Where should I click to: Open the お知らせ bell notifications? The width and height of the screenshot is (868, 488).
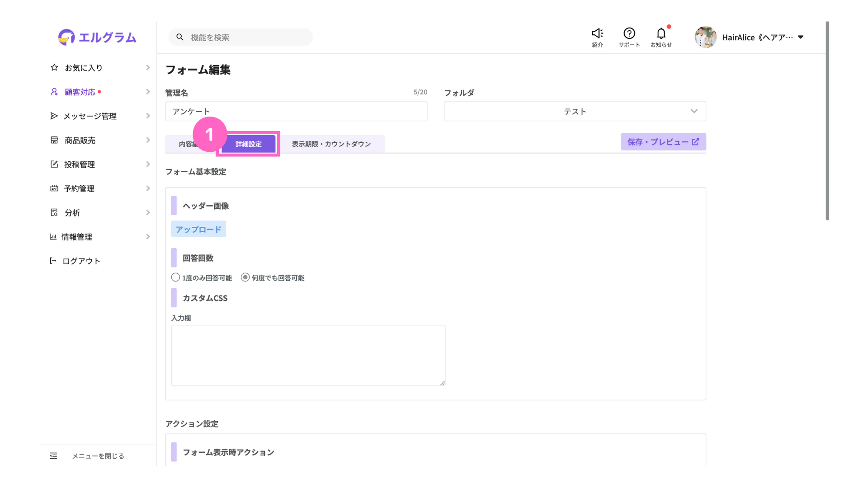[x=661, y=33]
